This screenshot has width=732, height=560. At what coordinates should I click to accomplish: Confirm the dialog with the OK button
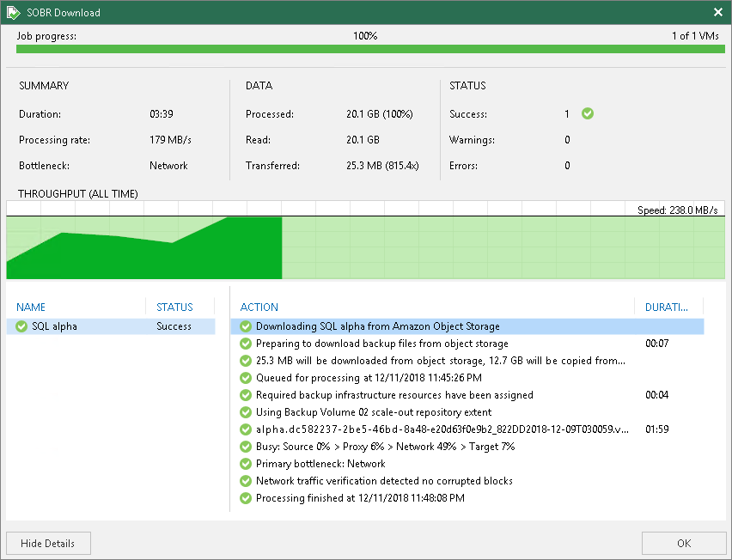click(683, 543)
